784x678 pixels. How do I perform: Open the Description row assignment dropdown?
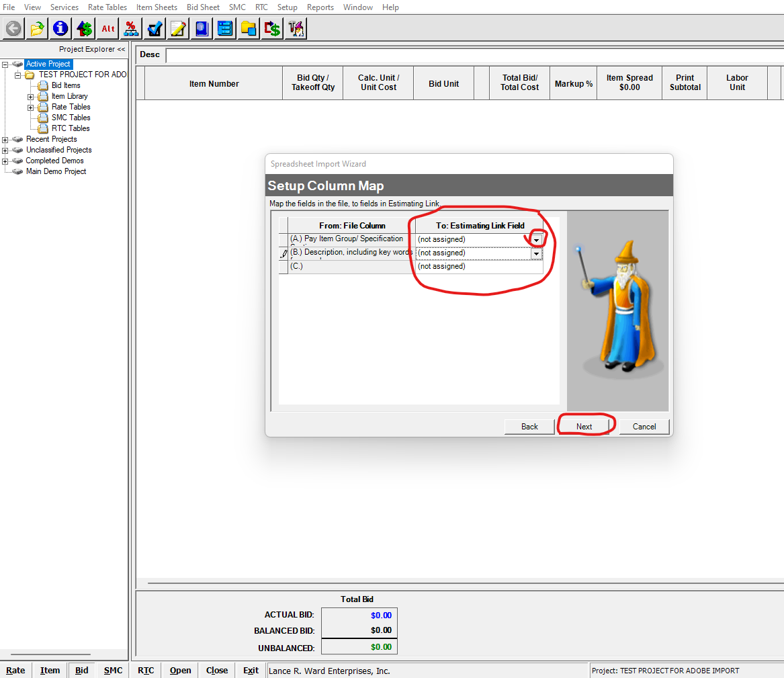coord(535,253)
